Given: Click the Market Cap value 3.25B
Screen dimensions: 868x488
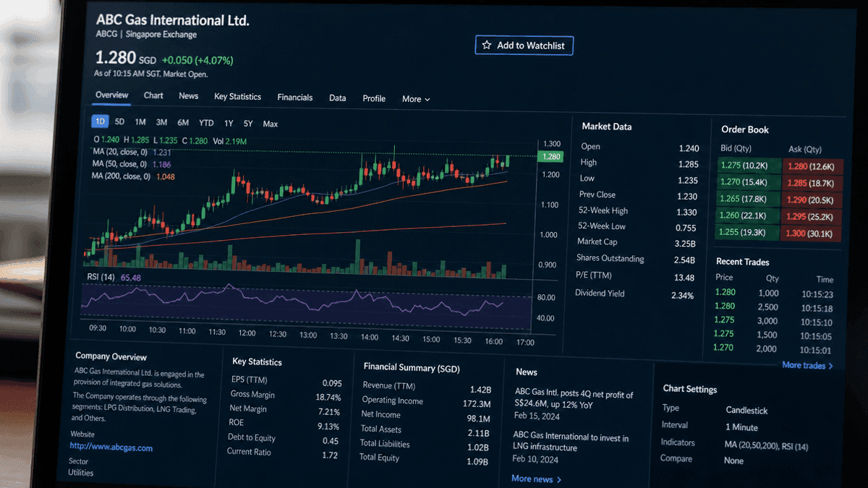Looking at the screenshot, I should tap(685, 244).
